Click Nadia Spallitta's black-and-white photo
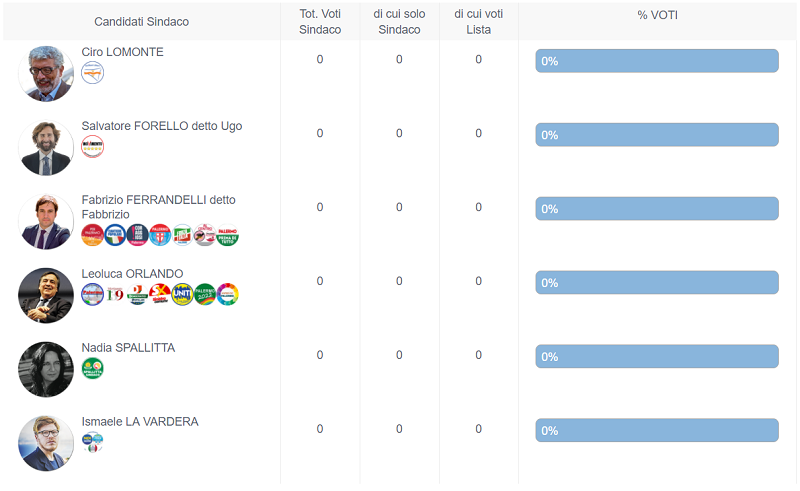 (x=46, y=369)
